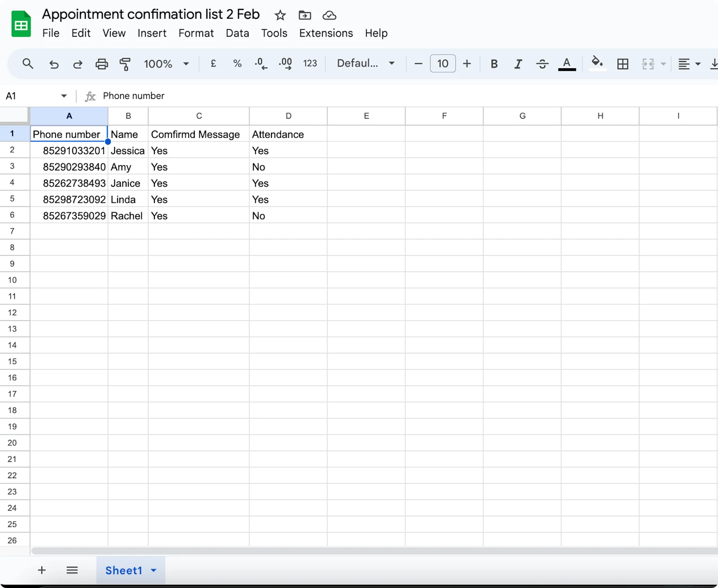
Task: Open the text color picker
Action: pos(567,63)
